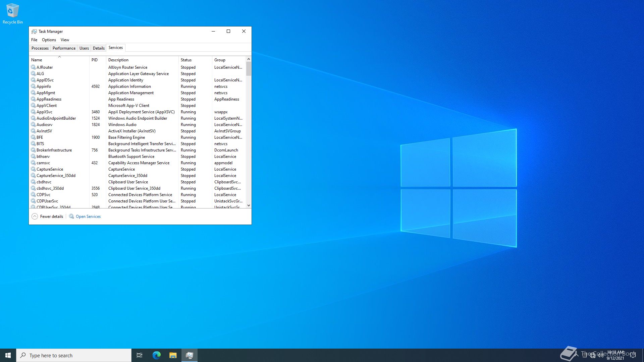Viewport: 644px width, 362px height.
Task: Click the gear icon beside AppMgmt
Action: click(x=33, y=93)
